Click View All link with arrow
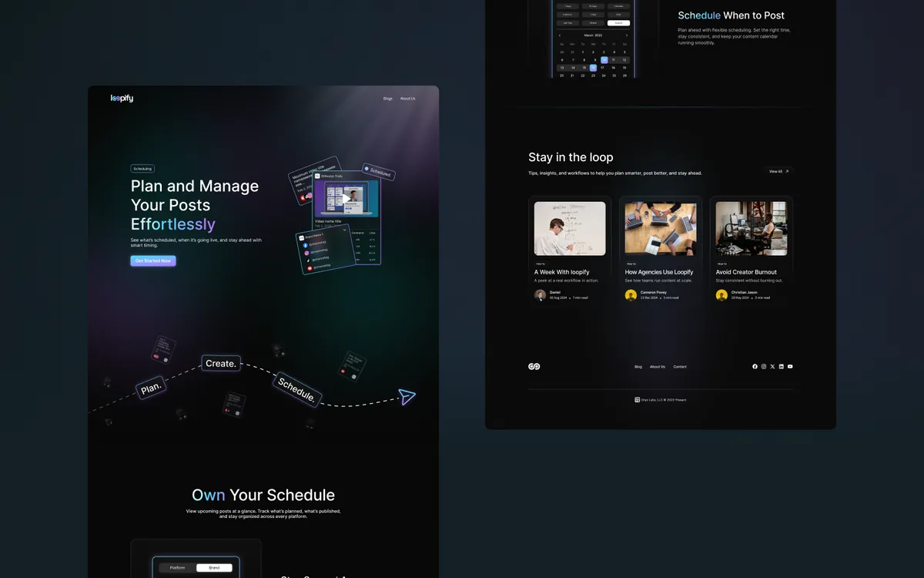This screenshot has height=578, width=924. tap(778, 171)
